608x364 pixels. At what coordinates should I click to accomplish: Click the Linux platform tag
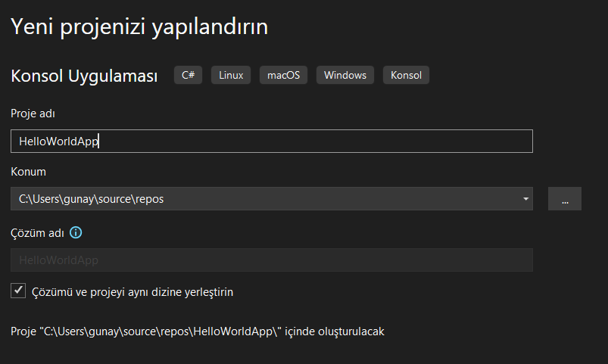point(231,75)
